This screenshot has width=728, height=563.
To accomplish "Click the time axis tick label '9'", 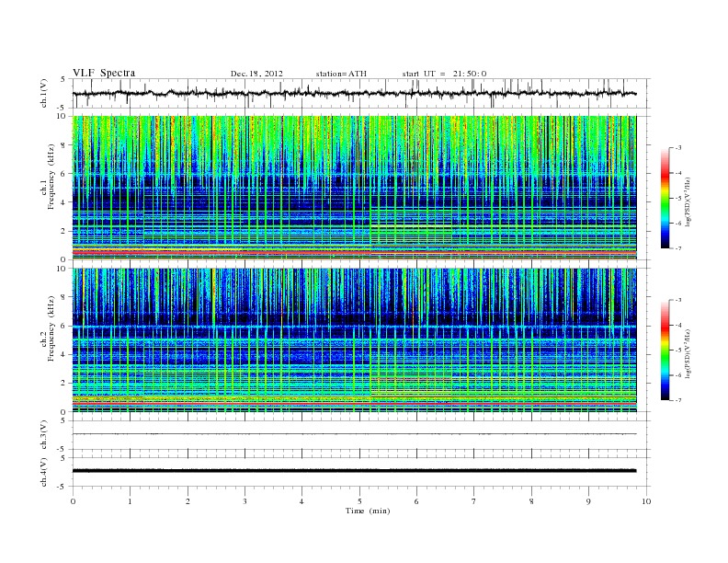I will [x=588, y=501].
